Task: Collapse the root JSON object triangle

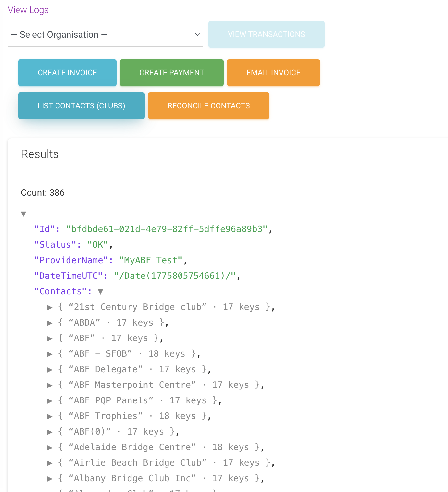Action: [23, 214]
